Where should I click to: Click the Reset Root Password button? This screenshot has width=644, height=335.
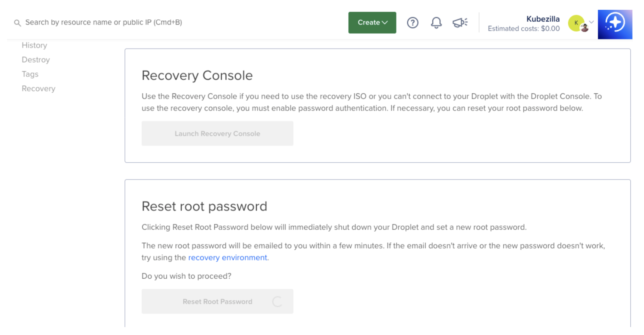coord(217,301)
